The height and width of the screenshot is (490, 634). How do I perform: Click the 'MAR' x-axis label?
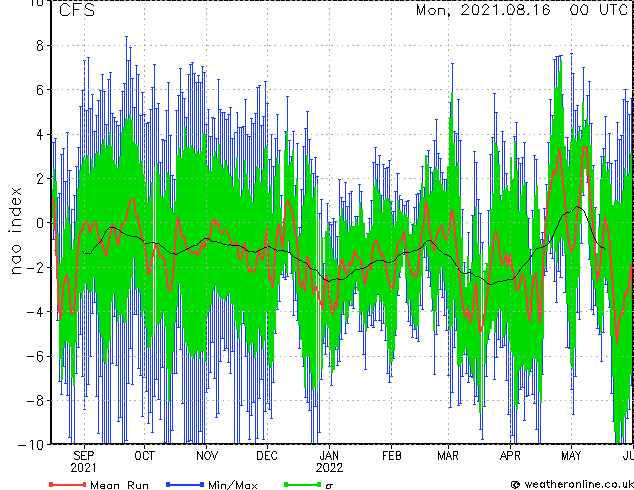pos(448,456)
